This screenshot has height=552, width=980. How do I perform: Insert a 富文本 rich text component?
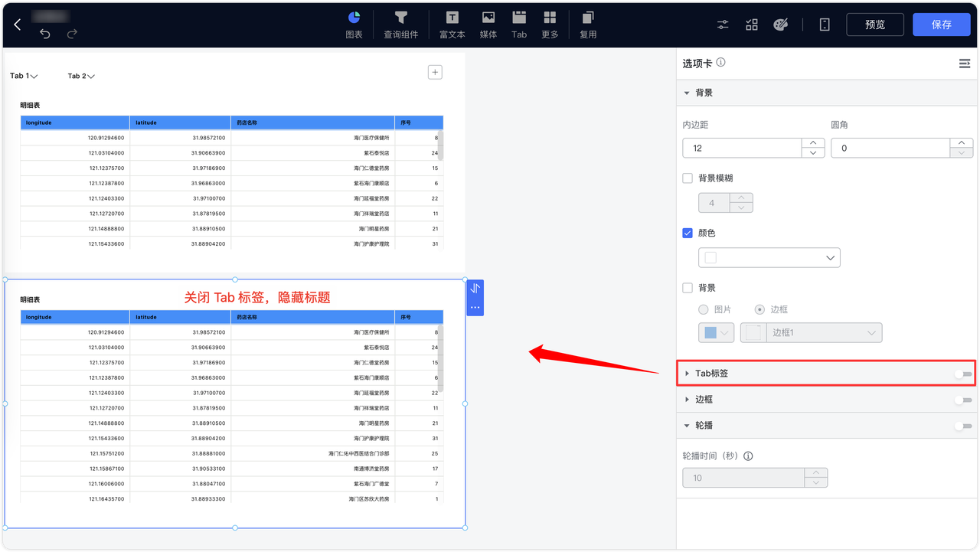[x=452, y=24]
